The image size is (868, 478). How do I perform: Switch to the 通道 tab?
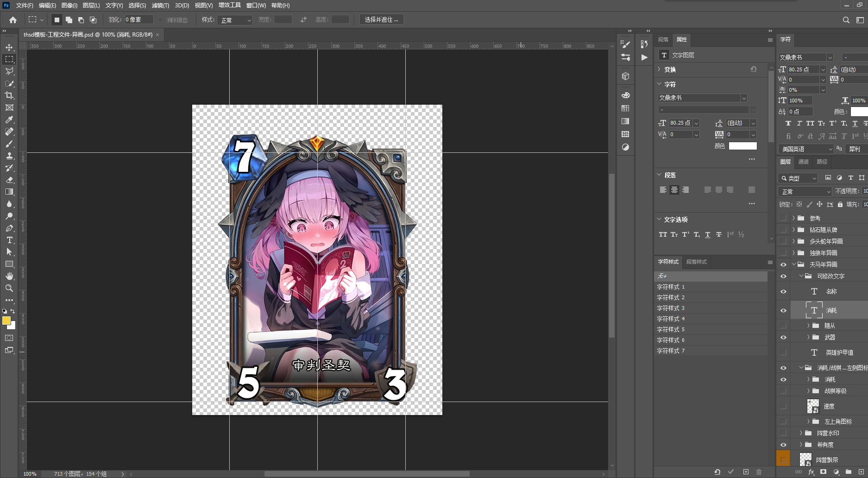tap(803, 162)
